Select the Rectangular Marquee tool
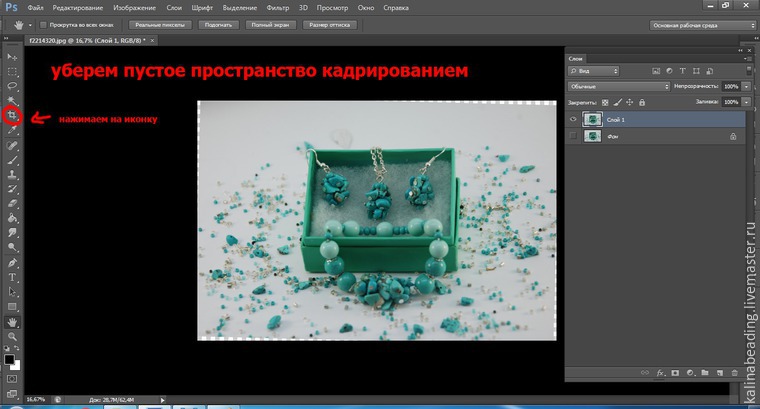Viewport: 760px width, 409px height. click(12, 72)
